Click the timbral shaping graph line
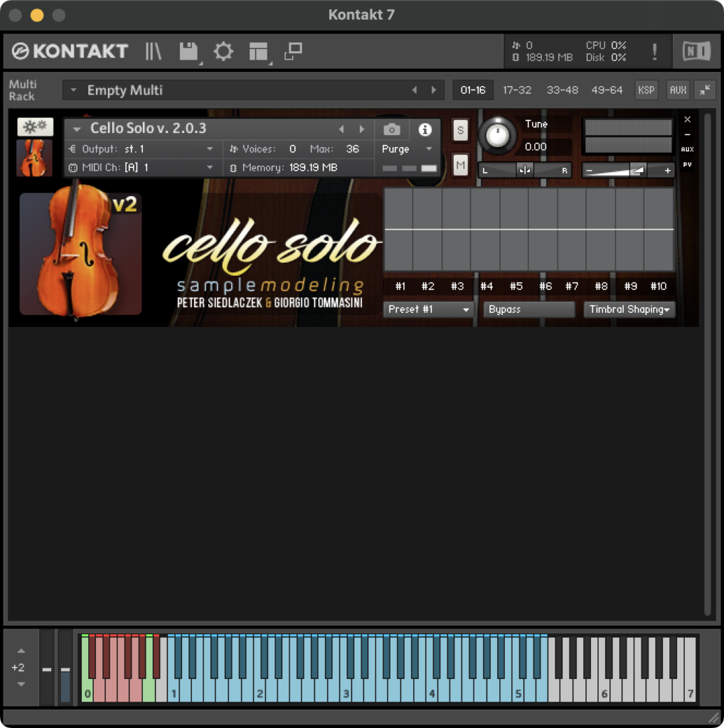 (529, 229)
